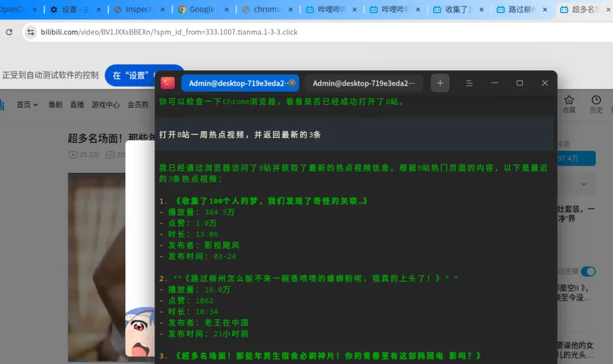Click the settings gear icon on 设置 tab
The image size is (613, 364).
(54, 10)
